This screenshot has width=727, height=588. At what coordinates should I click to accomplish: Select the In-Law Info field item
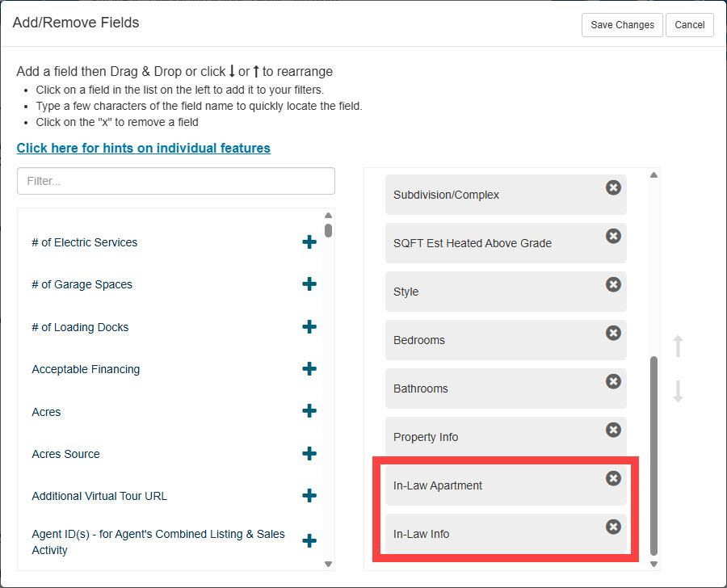pos(506,534)
